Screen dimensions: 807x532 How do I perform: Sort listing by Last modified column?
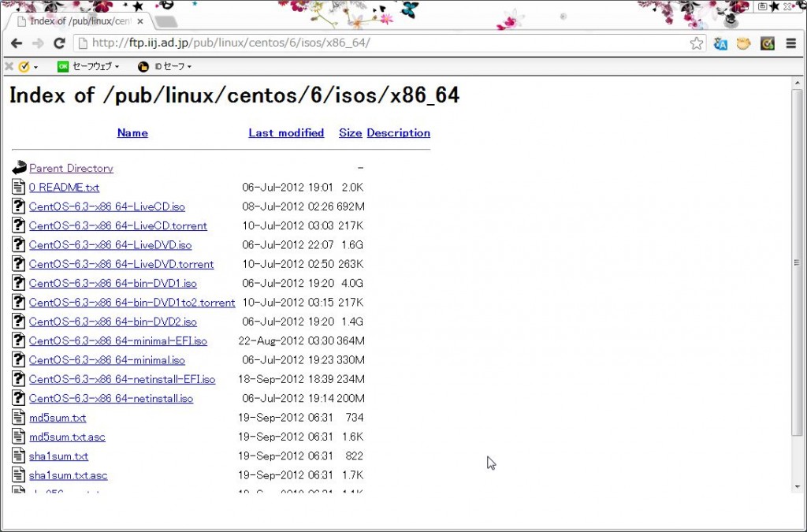coord(286,133)
